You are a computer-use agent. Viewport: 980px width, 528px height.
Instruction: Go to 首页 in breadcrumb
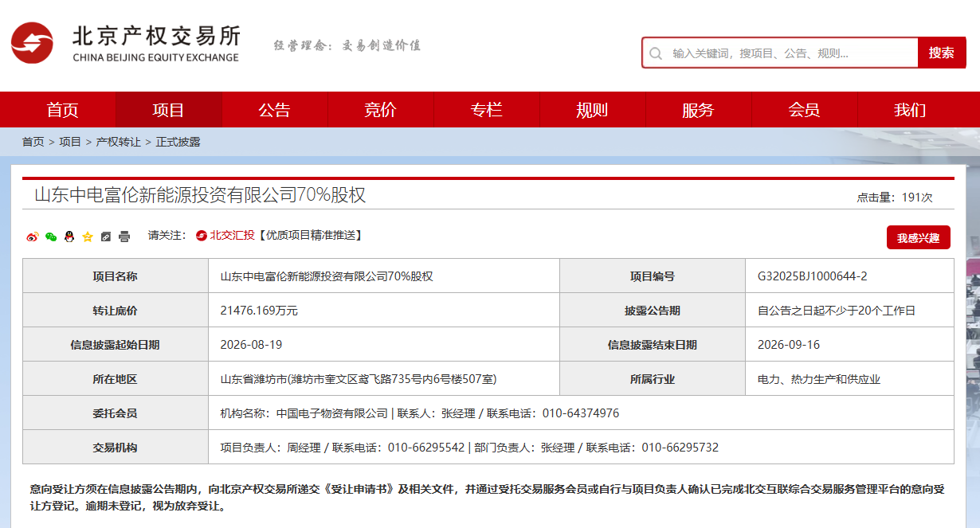(33, 142)
